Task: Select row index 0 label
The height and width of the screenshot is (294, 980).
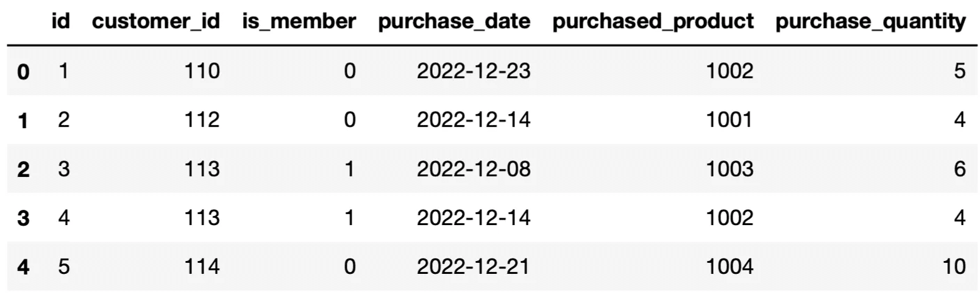Action: [23, 72]
